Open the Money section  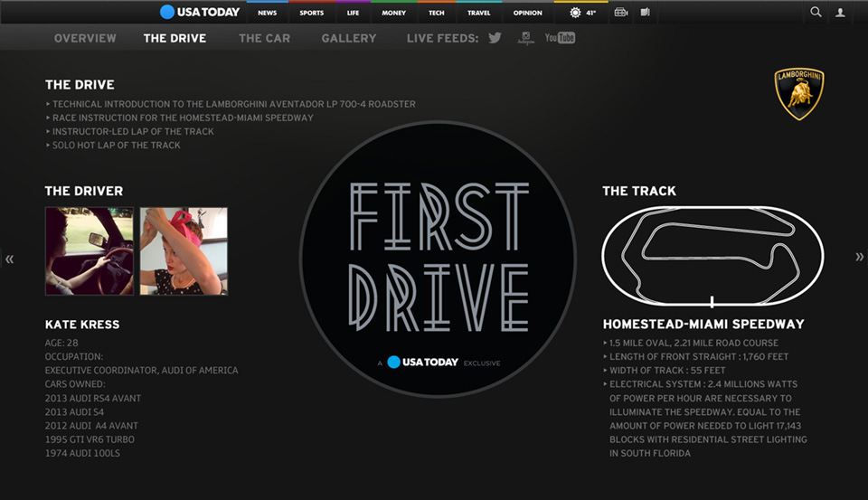393,13
